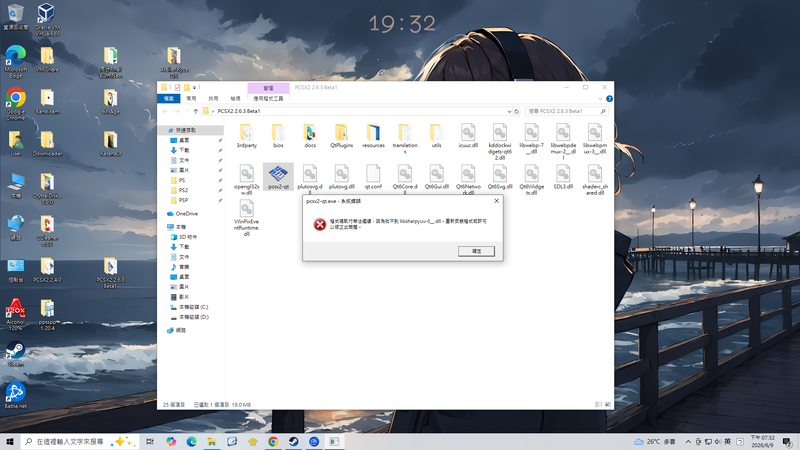Click the 確定 button in the error dialog
800x450 pixels.
476,251
